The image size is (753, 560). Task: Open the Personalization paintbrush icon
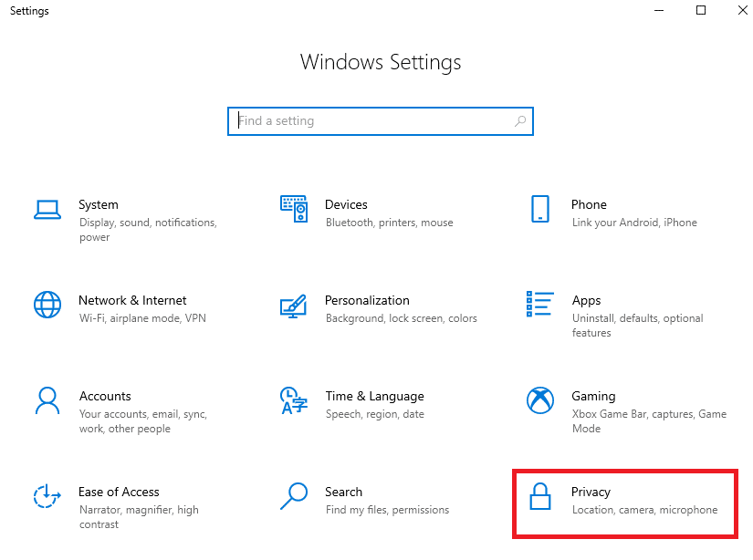(293, 305)
